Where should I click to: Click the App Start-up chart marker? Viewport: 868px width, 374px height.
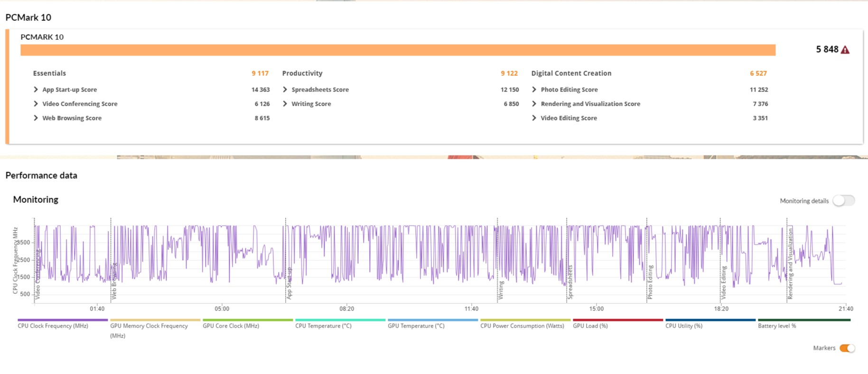(x=289, y=283)
